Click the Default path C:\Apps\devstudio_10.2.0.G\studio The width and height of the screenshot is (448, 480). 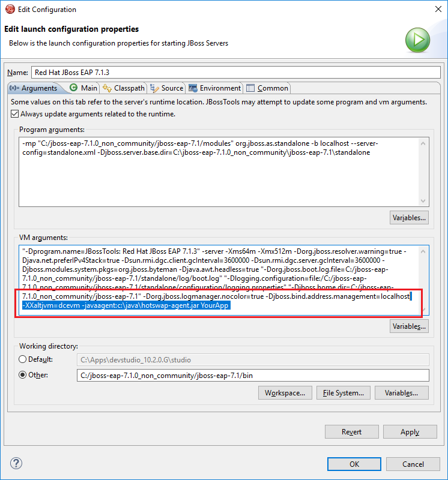pos(136,359)
